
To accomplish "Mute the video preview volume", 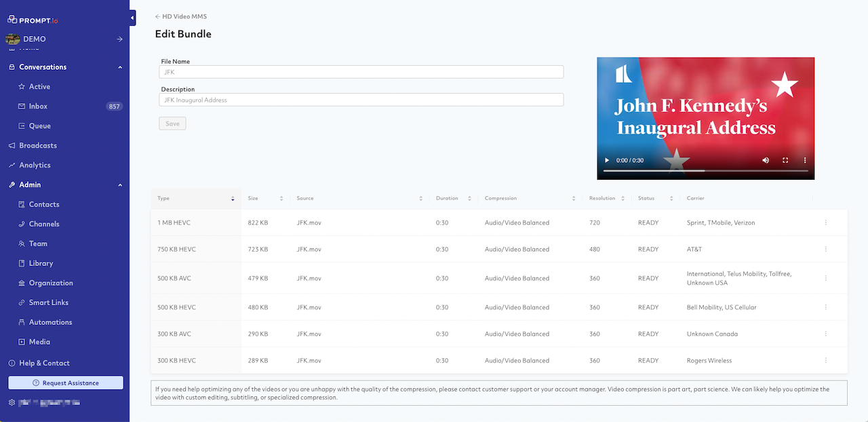I will [766, 161].
